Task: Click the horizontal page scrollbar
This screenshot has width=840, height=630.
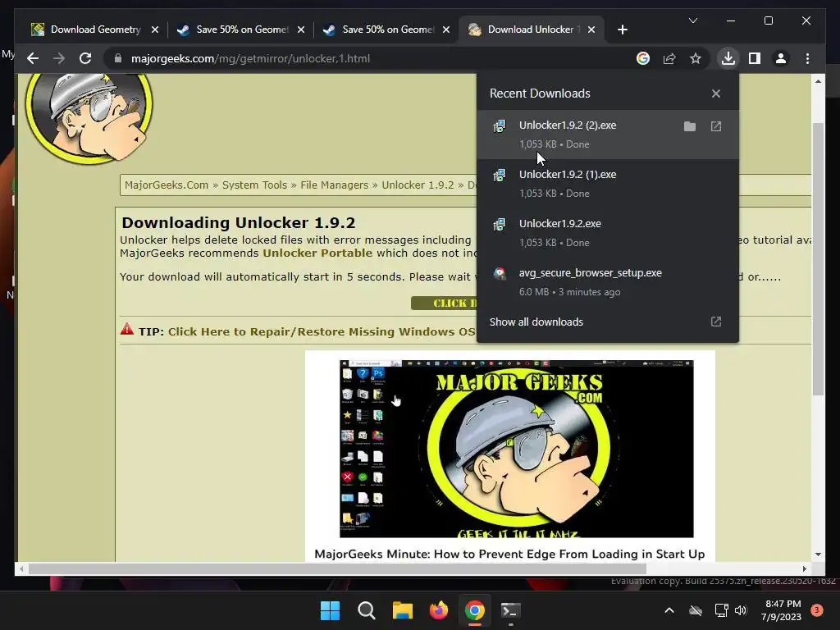Action: click(x=337, y=569)
